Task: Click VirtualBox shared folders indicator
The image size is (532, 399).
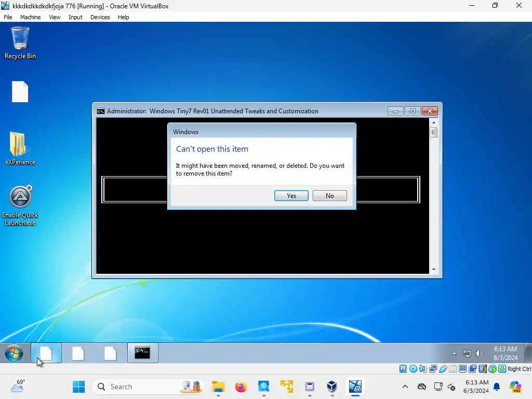Action: [x=453, y=369]
